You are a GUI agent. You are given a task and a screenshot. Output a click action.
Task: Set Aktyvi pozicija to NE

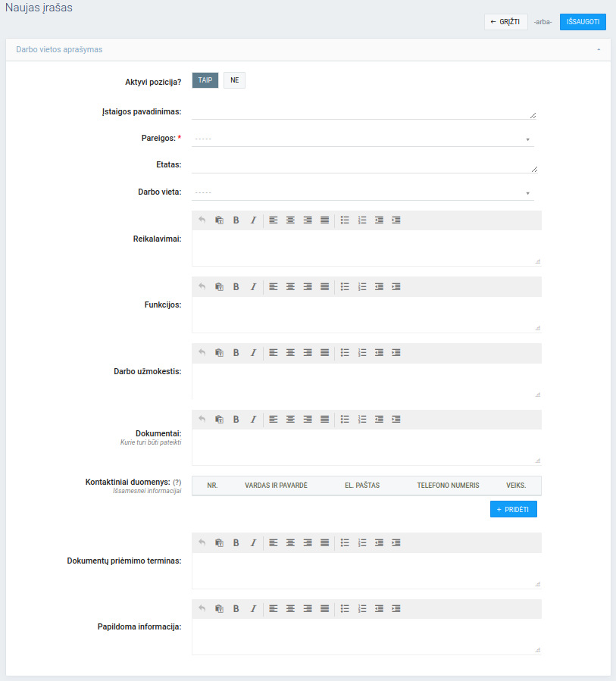(234, 80)
